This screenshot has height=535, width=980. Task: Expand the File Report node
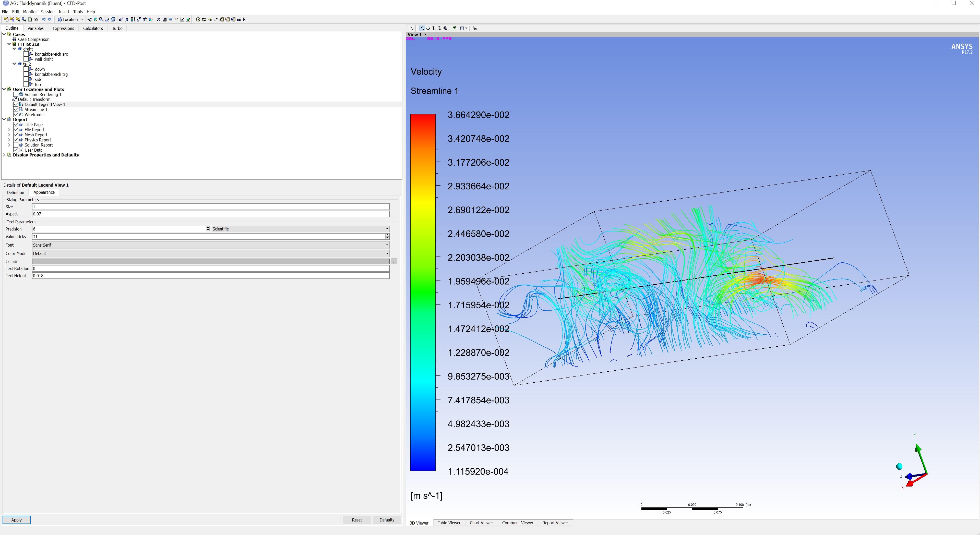pyautogui.click(x=9, y=130)
